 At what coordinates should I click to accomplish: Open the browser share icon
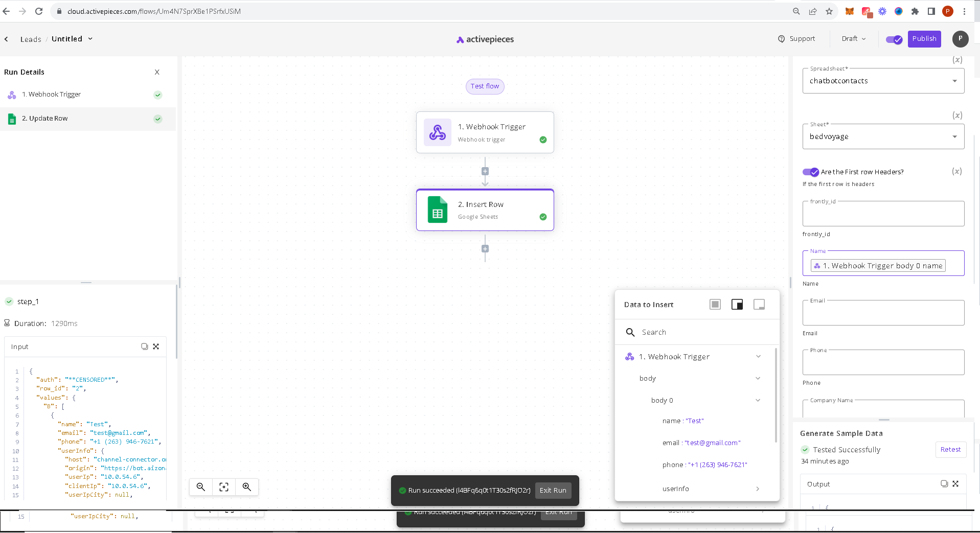tap(813, 11)
